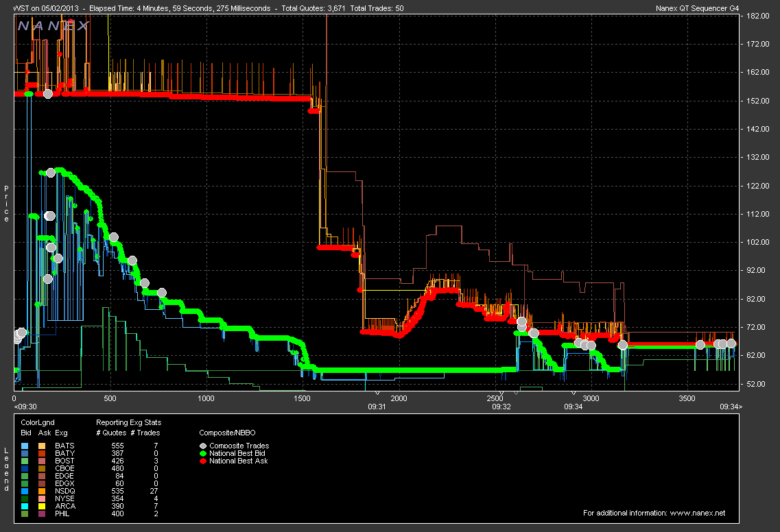Screen dimensions: 780x532
Task: Select the BATY exchange name in legend
Action: point(64,453)
